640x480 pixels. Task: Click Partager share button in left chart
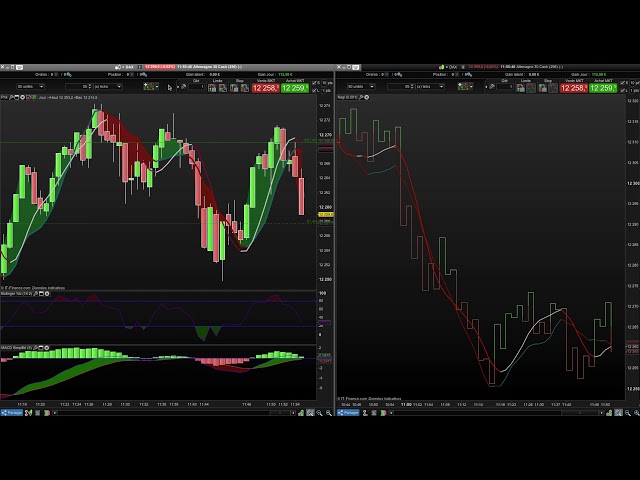click(x=11, y=413)
